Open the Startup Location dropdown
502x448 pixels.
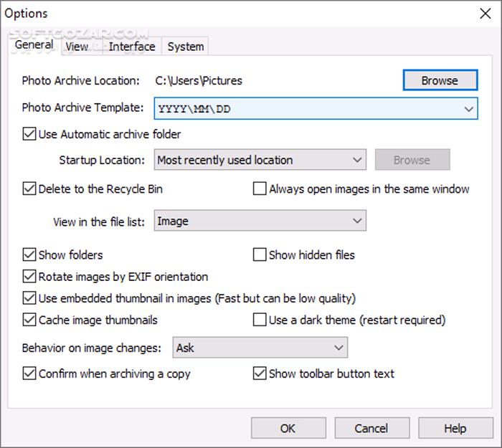tap(260, 160)
